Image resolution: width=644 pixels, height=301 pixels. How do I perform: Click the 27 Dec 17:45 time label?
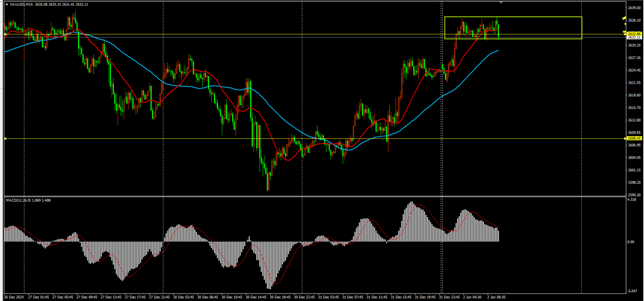tap(135, 297)
